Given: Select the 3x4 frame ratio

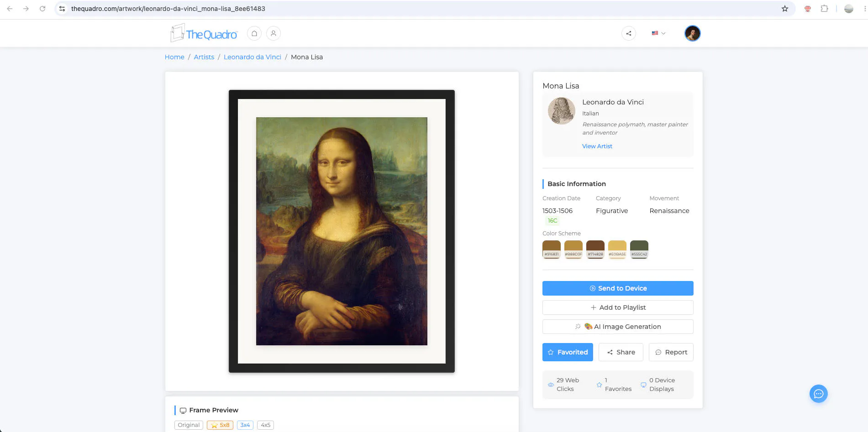Looking at the screenshot, I should [x=245, y=425].
